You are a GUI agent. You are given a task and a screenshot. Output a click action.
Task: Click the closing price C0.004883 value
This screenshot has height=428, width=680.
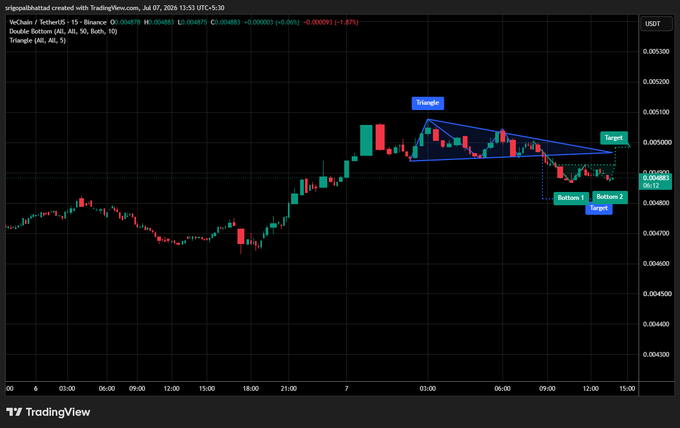coord(225,22)
